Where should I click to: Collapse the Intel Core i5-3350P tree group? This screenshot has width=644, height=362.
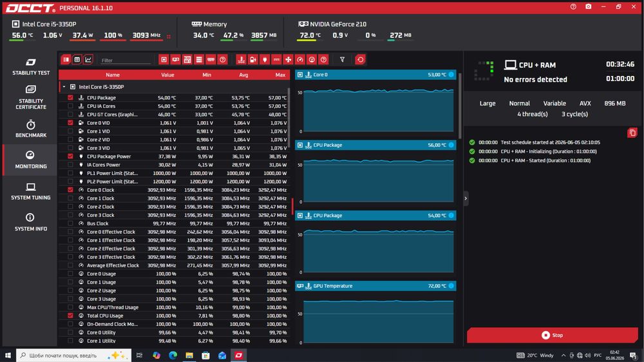64,87
